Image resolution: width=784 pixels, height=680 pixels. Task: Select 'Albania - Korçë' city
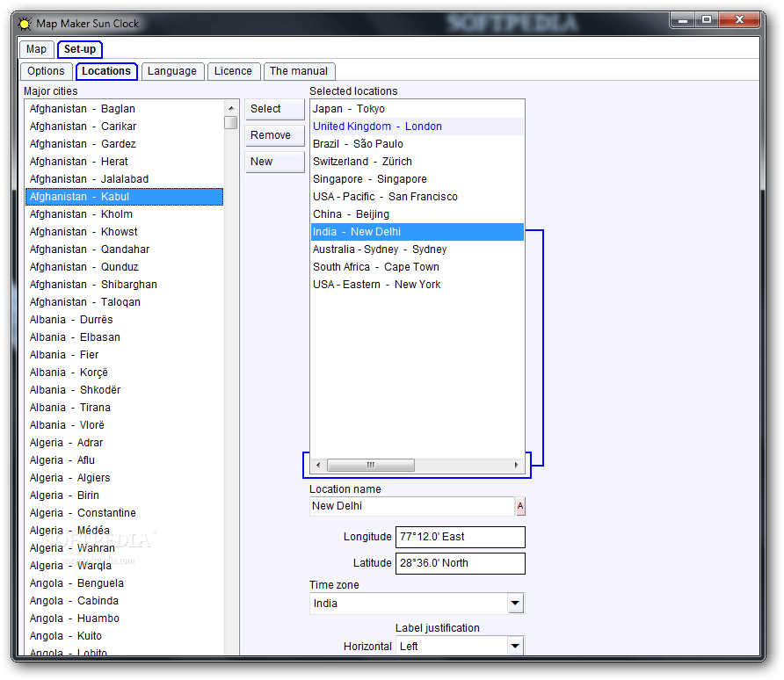[x=125, y=373]
